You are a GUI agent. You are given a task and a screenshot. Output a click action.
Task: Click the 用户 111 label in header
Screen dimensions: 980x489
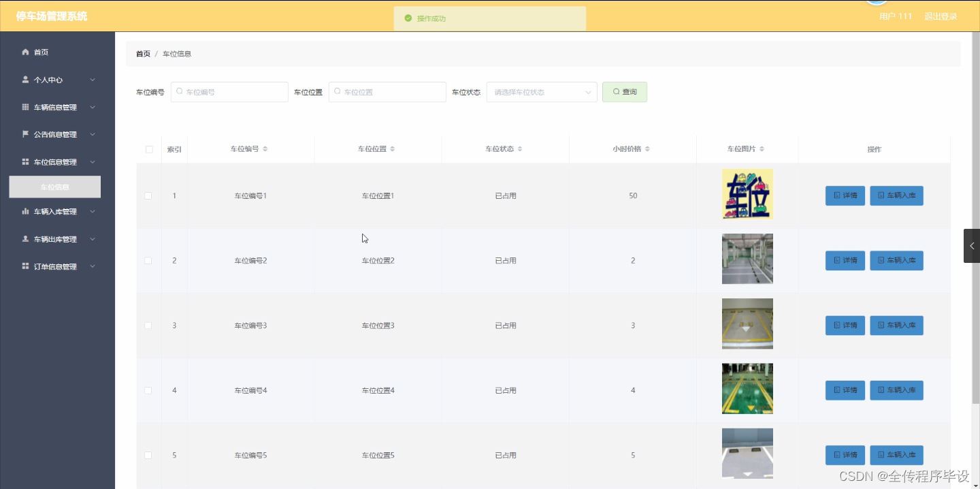pyautogui.click(x=896, y=16)
